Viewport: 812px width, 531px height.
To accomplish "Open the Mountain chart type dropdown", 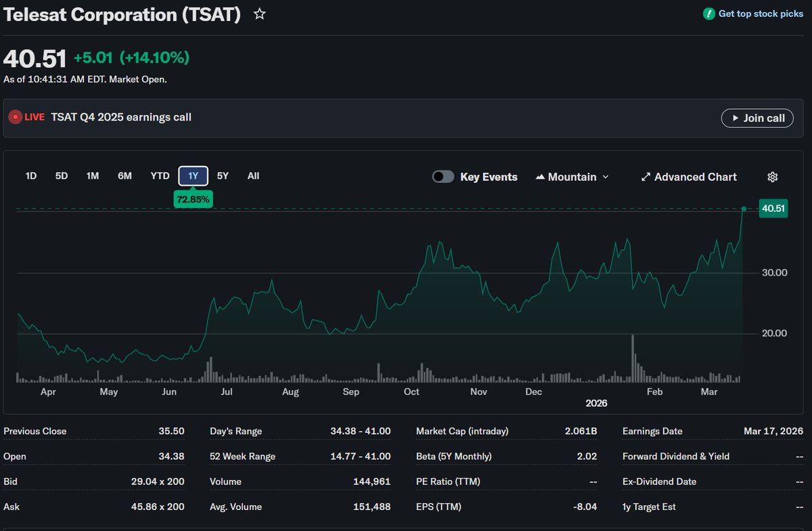I will pyautogui.click(x=572, y=177).
